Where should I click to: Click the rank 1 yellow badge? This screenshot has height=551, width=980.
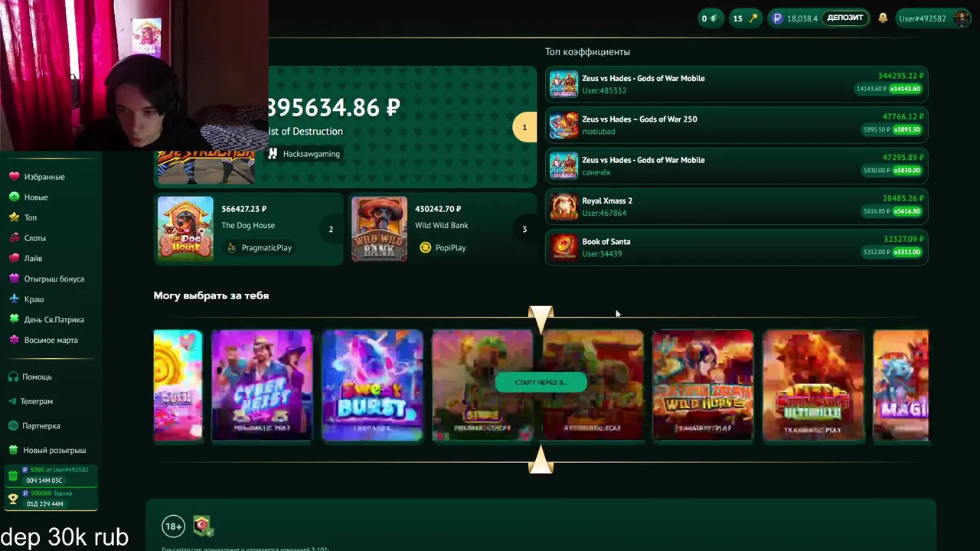(524, 127)
